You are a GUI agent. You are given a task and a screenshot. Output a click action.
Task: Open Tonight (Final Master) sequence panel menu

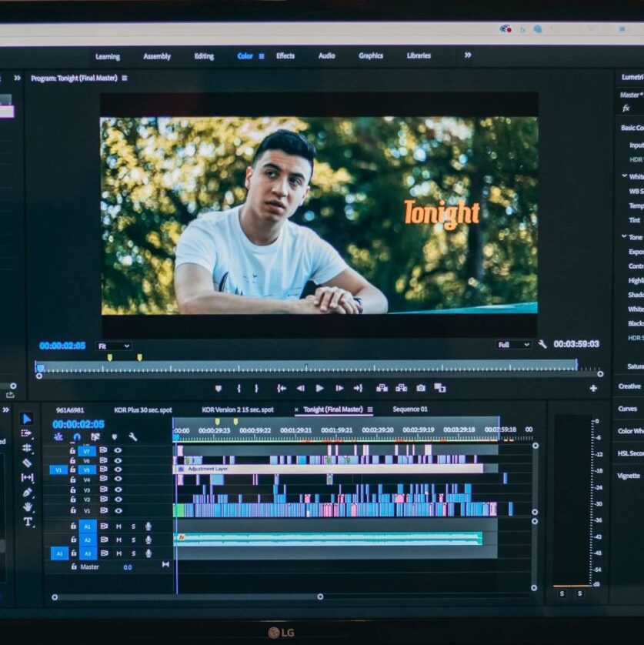point(370,409)
